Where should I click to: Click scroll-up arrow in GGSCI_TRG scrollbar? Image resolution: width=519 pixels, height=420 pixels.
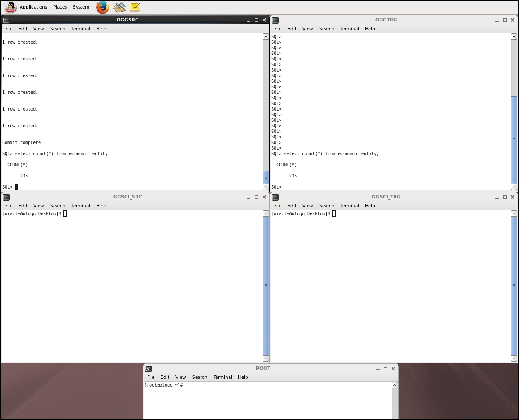coord(514,214)
